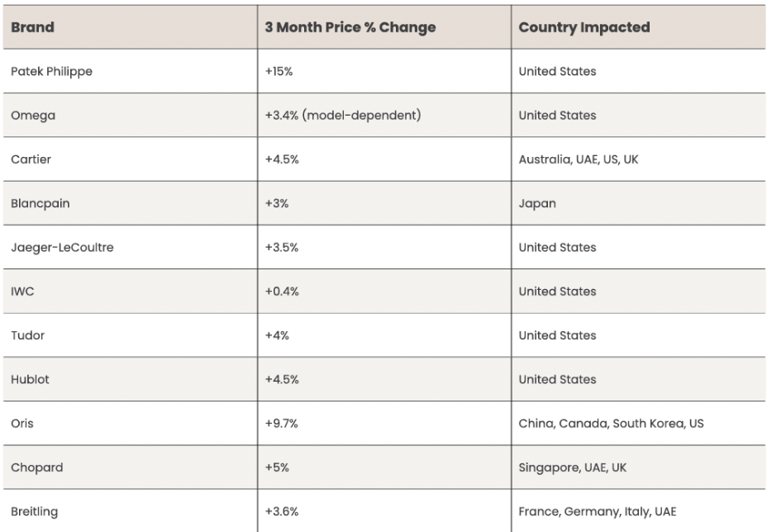Select the Patek Philippe brand cell
Image resolution: width=767 pixels, height=532 pixels.
(x=51, y=72)
